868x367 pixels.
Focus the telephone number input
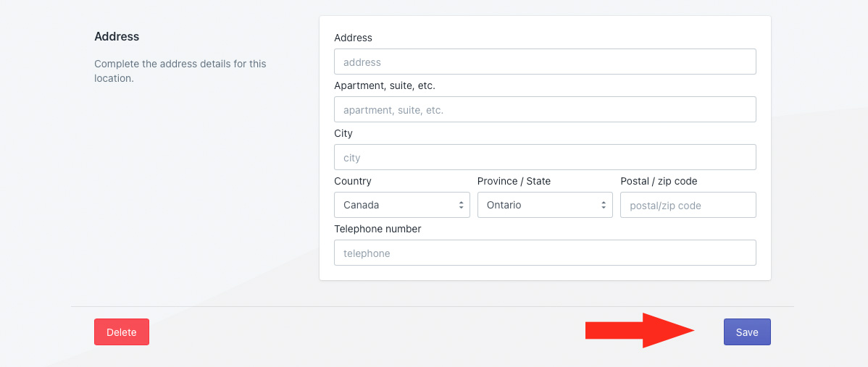click(x=545, y=253)
